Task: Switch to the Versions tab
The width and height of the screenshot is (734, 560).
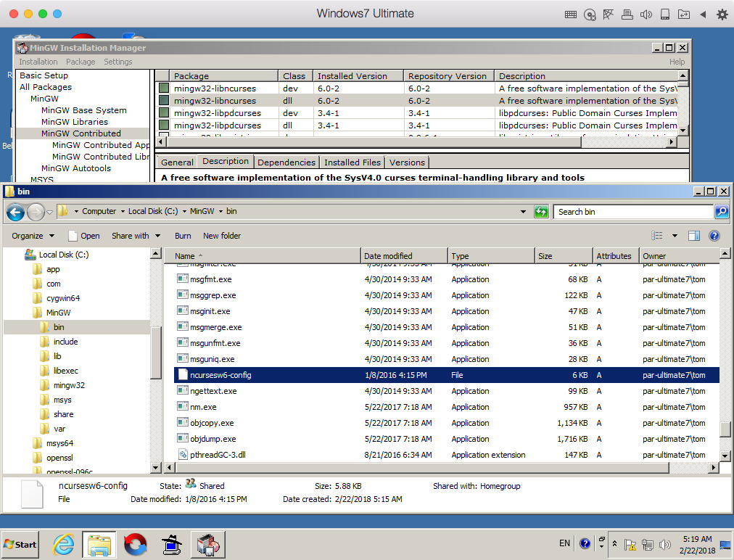Action: pyautogui.click(x=408, y=162)
